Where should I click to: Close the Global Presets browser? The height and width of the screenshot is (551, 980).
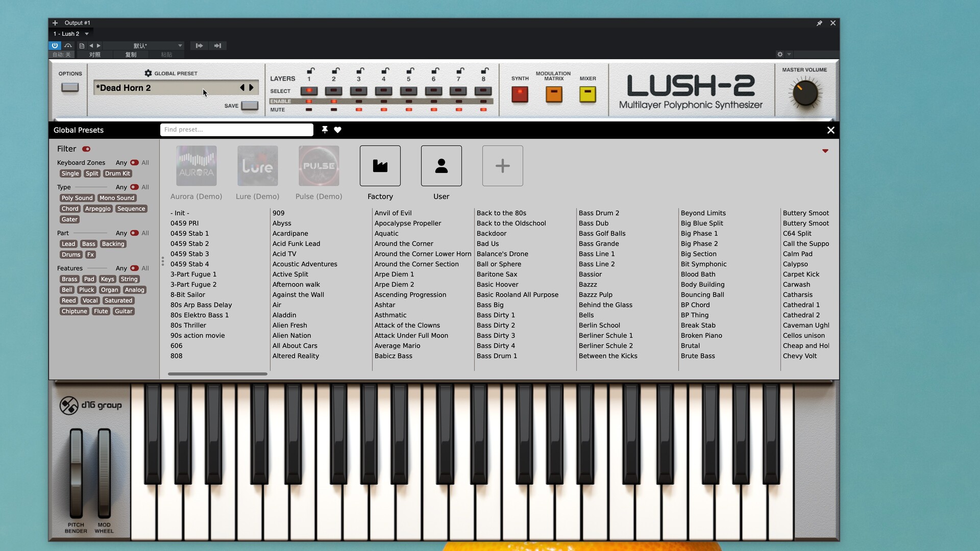(830, 130)
